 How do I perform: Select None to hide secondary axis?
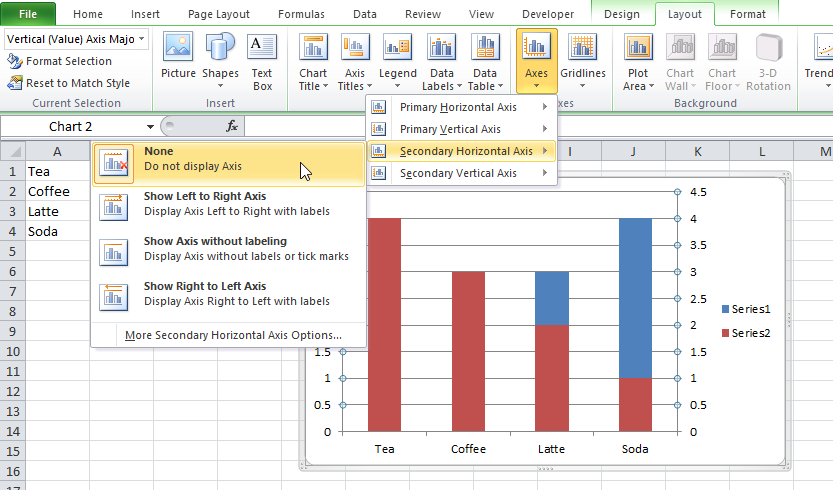(228, 163)
